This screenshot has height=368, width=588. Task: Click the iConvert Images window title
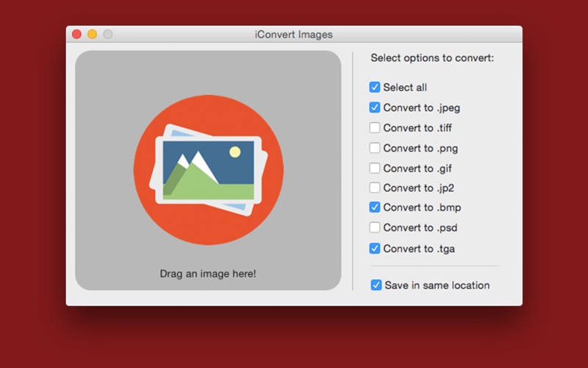tap(293, 34)
